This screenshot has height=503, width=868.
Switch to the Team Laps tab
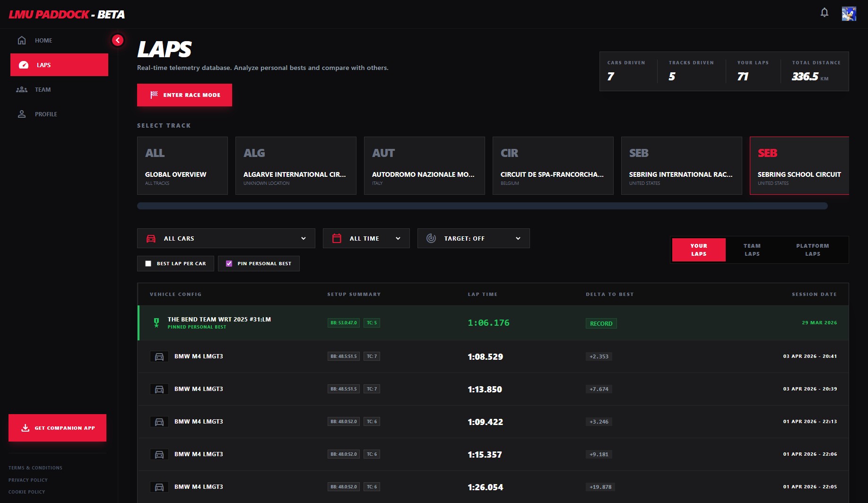752,250
